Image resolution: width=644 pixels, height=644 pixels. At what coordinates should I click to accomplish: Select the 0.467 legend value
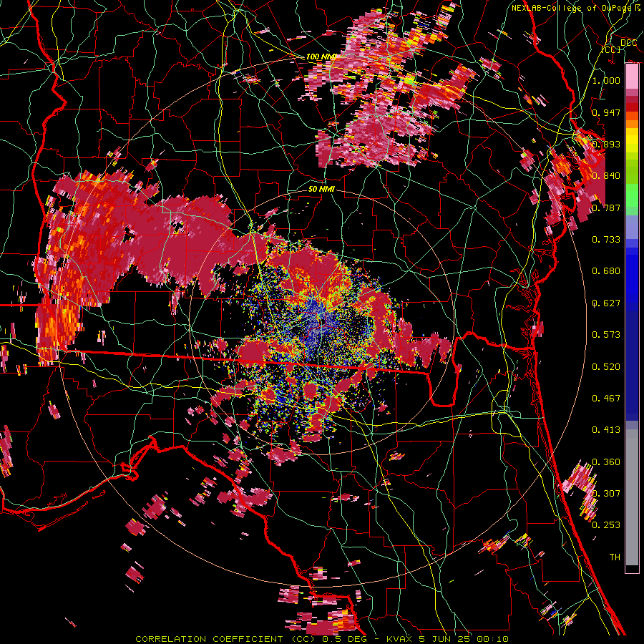pyautogui.click(x=606, y=399)
